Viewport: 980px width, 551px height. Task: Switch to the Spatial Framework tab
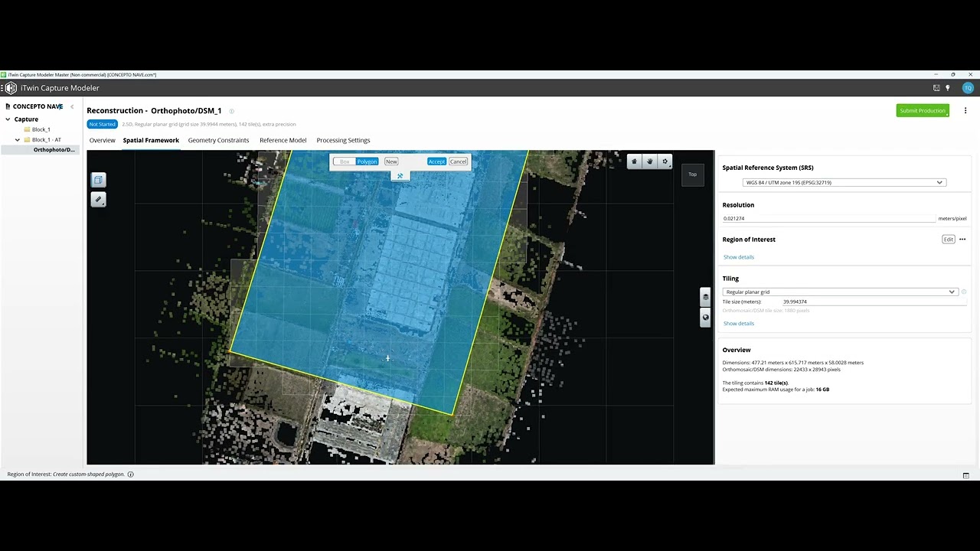[151, 140]
